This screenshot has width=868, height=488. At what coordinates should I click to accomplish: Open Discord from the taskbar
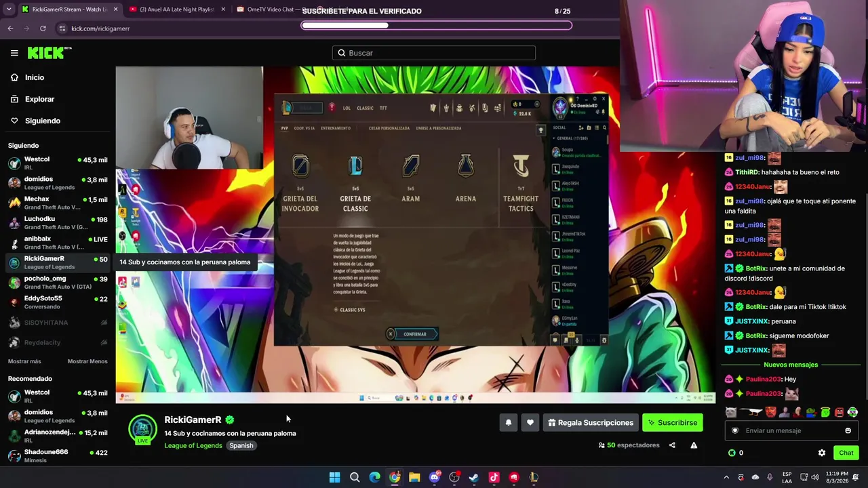click(435, 477)
